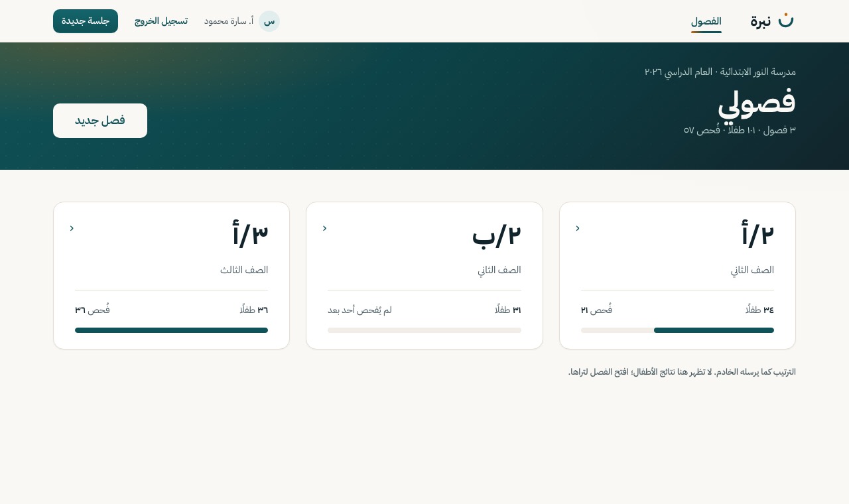Click the full progress bar in ٣/أ card
This screenshot has height=504, width=849.
tap(171, 330)
